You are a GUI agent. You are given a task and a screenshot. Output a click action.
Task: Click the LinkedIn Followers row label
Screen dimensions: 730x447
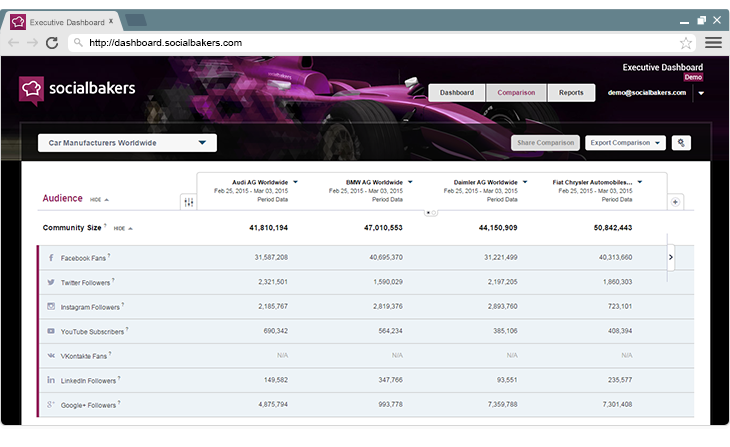pos(88,381)
